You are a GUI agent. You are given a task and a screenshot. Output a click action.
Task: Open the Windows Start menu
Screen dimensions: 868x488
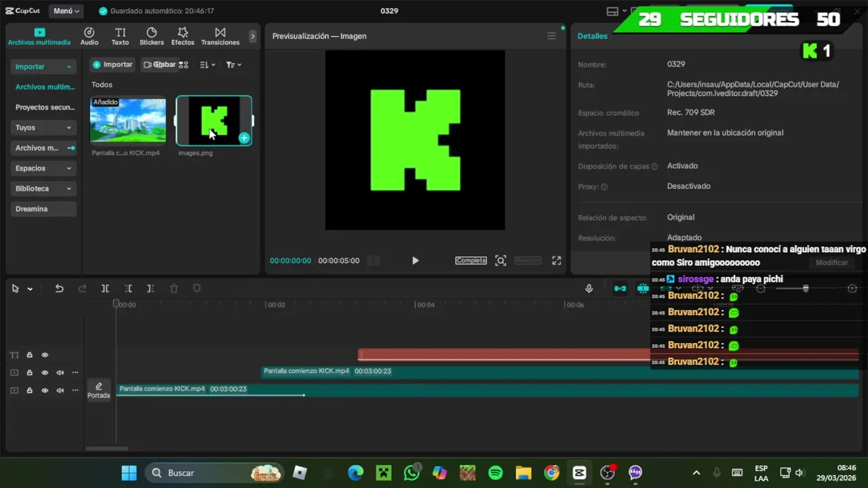pos(129,472)
